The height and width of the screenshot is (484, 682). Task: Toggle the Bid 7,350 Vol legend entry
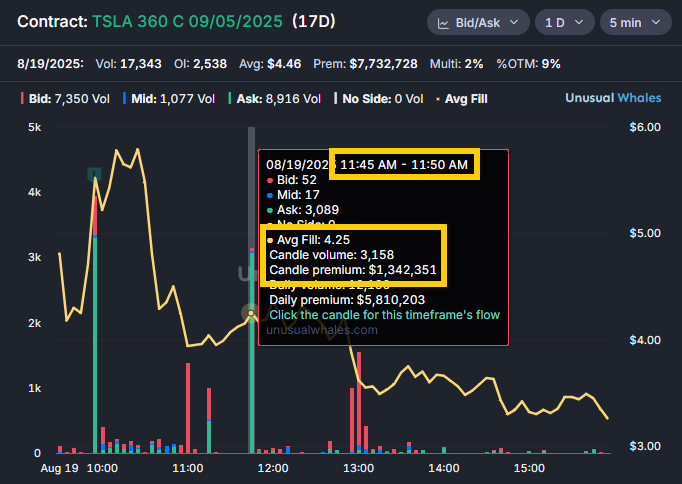click(65, 99)
